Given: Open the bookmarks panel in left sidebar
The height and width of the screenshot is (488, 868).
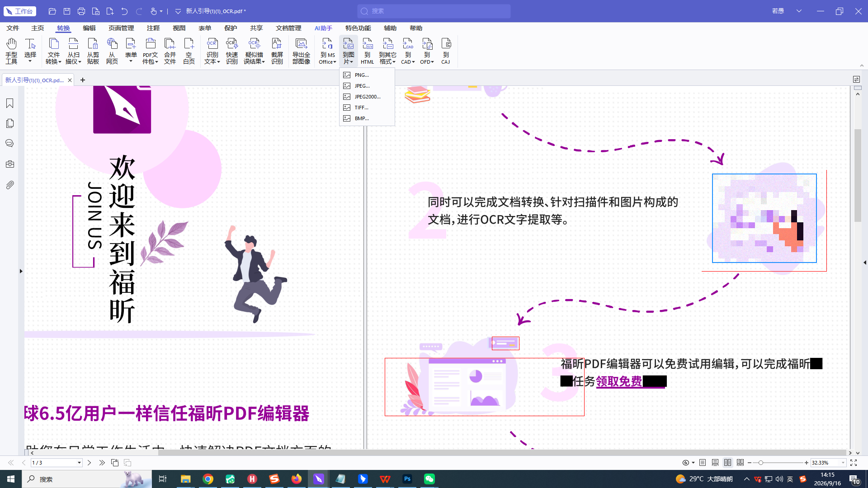Looking at the screenshot, I should [x=9, y=103].
